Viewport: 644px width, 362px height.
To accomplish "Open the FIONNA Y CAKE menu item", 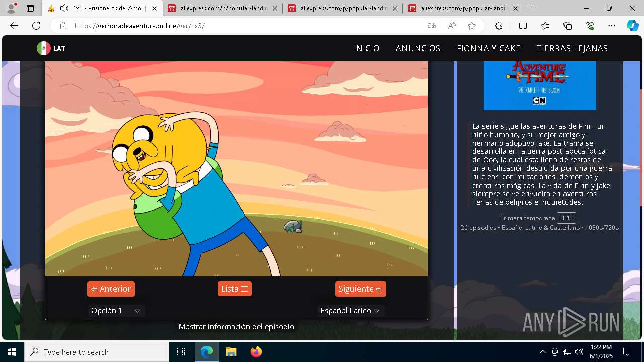I will 489,48.
